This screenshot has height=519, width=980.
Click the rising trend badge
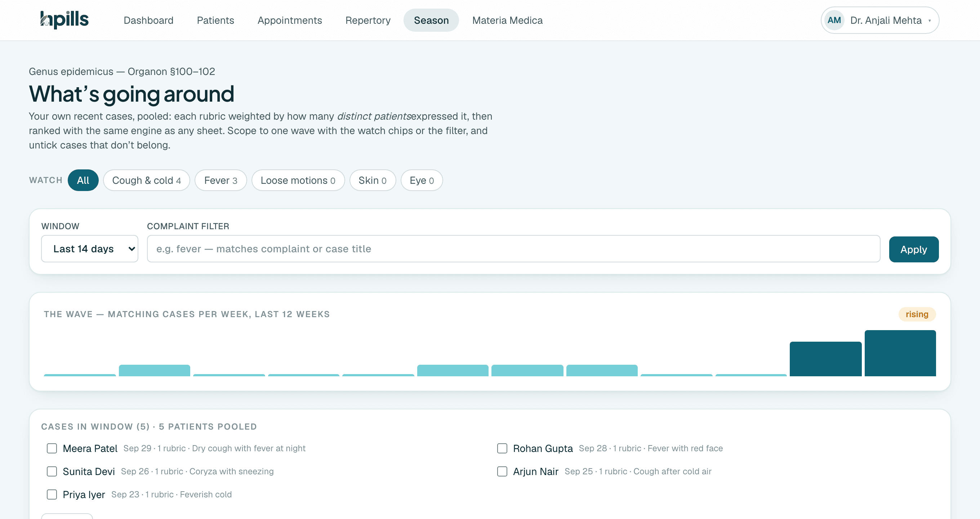point(917,314)
